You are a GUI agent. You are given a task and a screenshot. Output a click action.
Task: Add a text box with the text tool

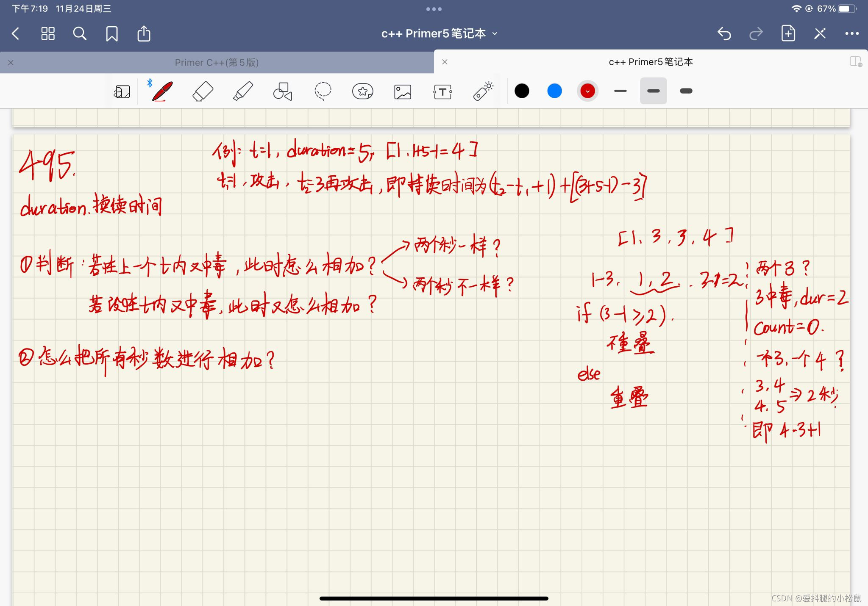point(442,91)
